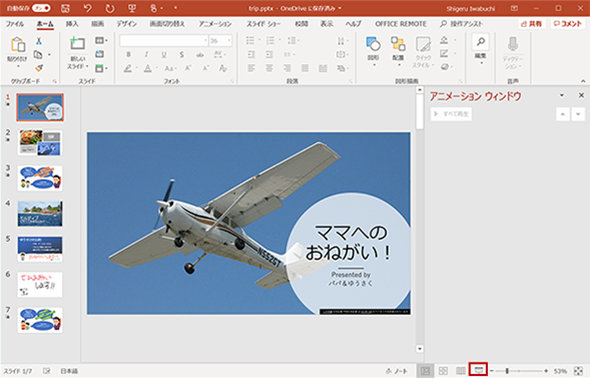Open the font size combo box
Screen dimensions: 590x378
(220, 41)
